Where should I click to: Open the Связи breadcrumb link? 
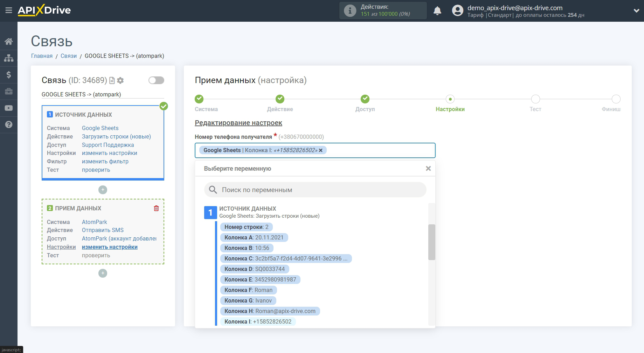pos(69,56)
